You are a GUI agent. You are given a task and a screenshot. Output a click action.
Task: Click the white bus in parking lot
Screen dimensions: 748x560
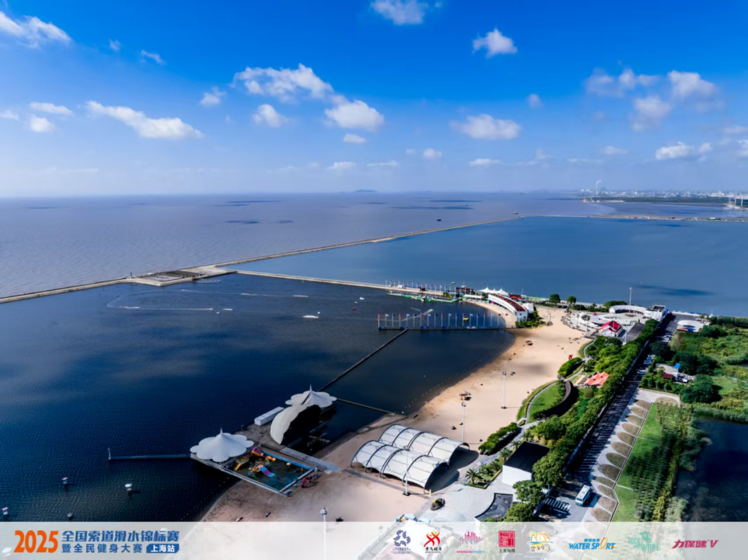pos(583,495)
